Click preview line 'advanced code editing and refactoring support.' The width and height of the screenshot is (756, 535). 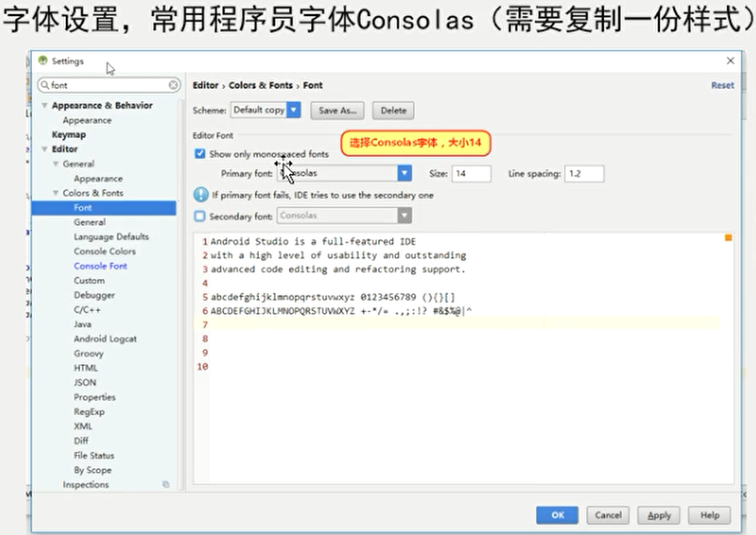[338, 269]
